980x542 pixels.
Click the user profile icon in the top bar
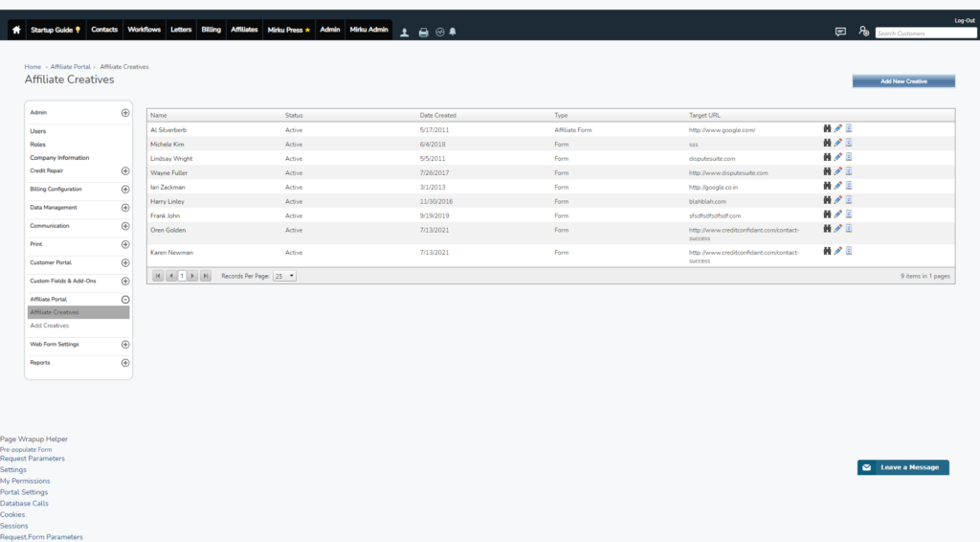404,32
